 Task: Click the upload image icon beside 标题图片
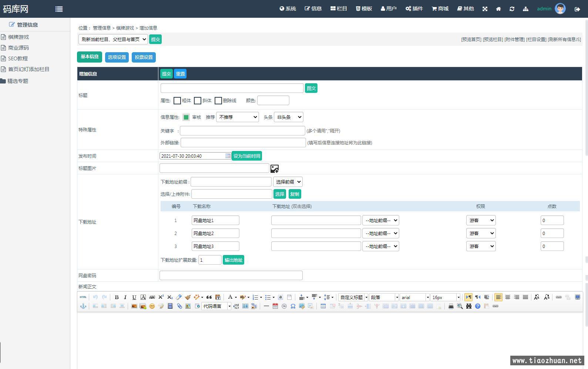(x=275, y=169)
